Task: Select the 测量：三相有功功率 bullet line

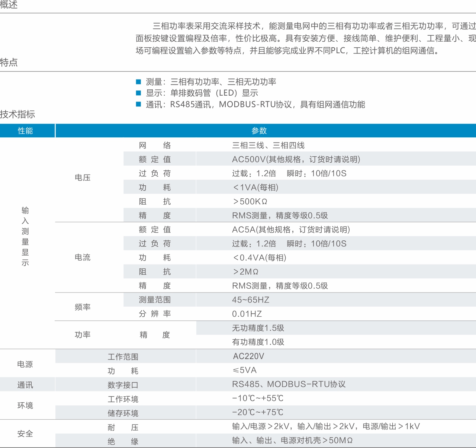Action: point(206,82)
